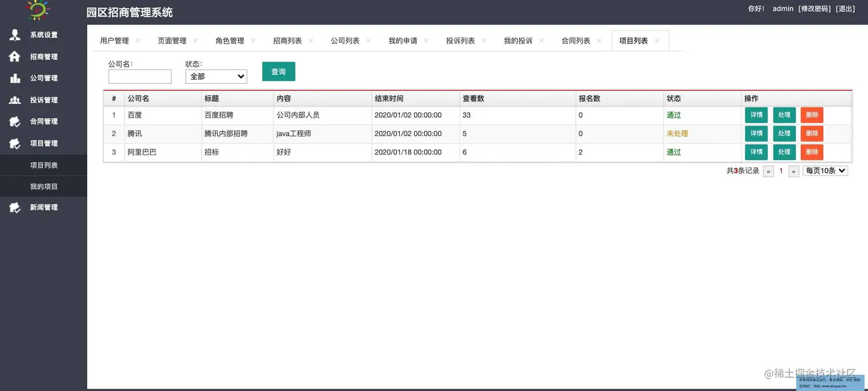868x391 pixels.
Task: Click 删除 for the 百度 row
Action: 812,115
